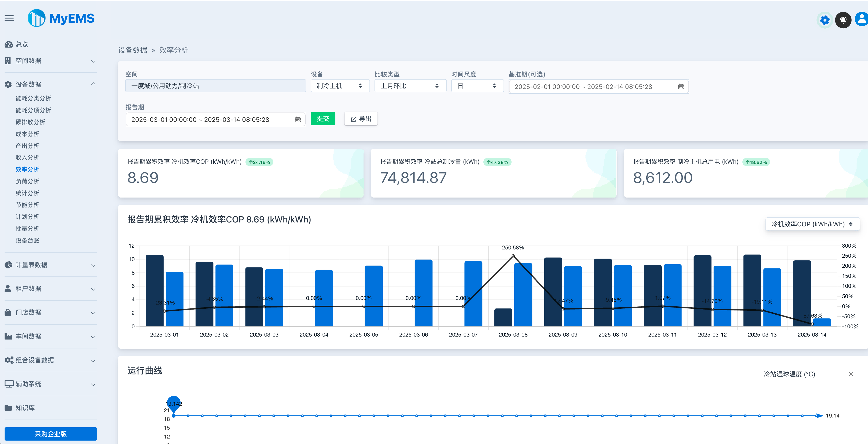Select 能耗分类分析 in sidebar menu

33,98
